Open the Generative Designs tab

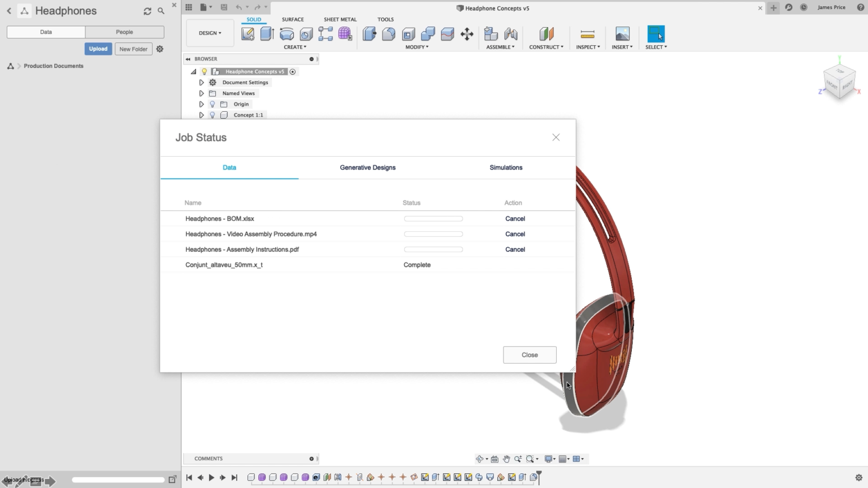tap(367, 167)
